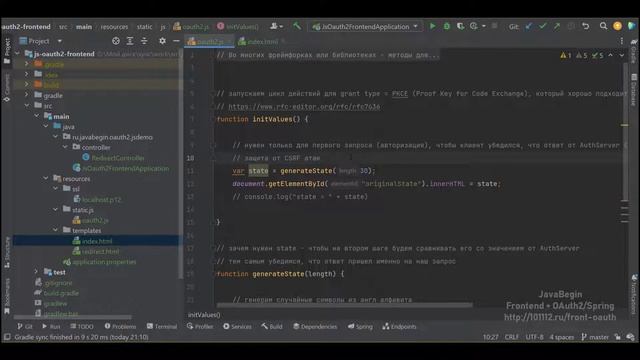Click the editor warnings inspection widget
Viewport: 640px width, 360px height.
coord(582,55)
